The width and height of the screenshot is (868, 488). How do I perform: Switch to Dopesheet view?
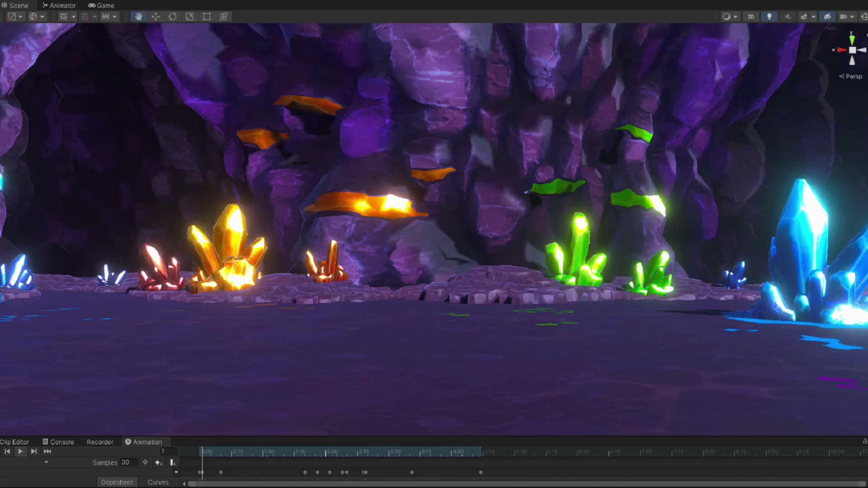117,482
